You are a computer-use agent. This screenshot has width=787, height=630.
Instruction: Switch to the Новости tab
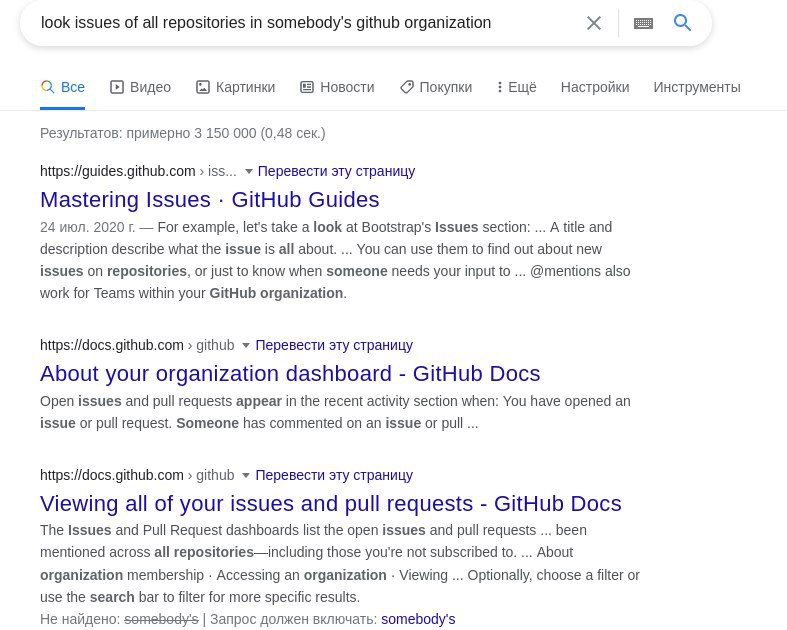click(x=337, y=87)
